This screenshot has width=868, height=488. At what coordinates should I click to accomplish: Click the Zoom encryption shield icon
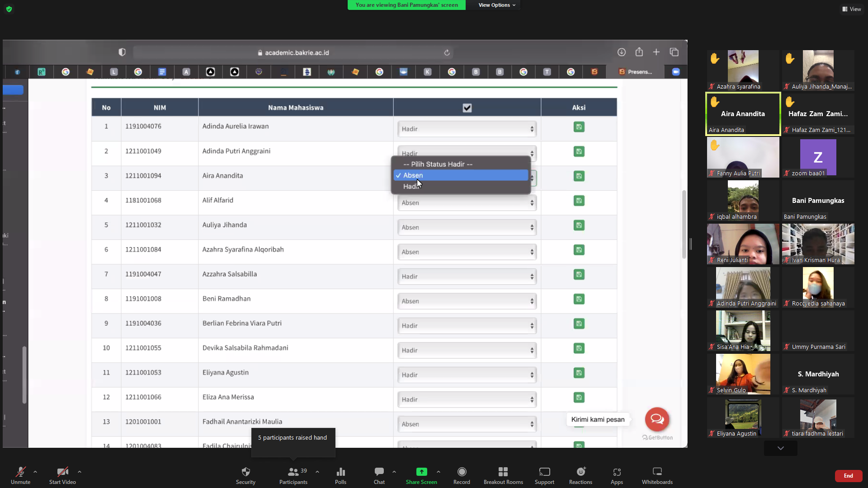[x=9, y=9]
